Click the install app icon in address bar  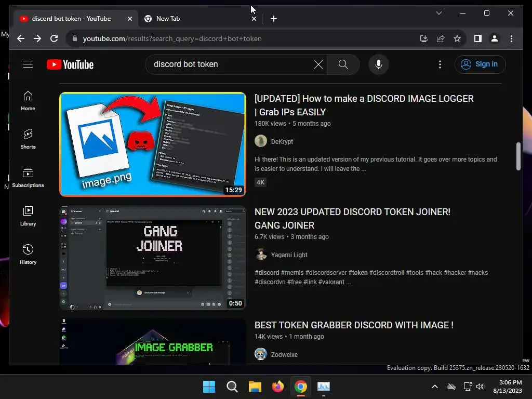pyautogui.click(x=423, y=38)
